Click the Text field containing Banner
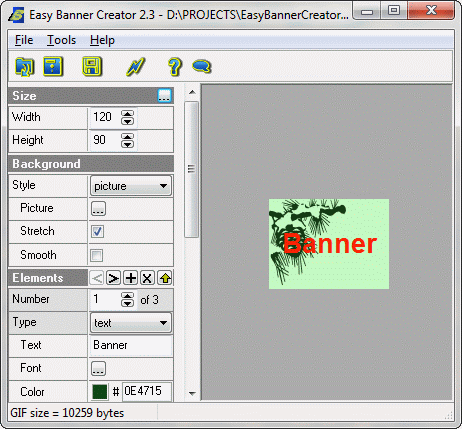The image size is (462, 429). coord(131,345)
